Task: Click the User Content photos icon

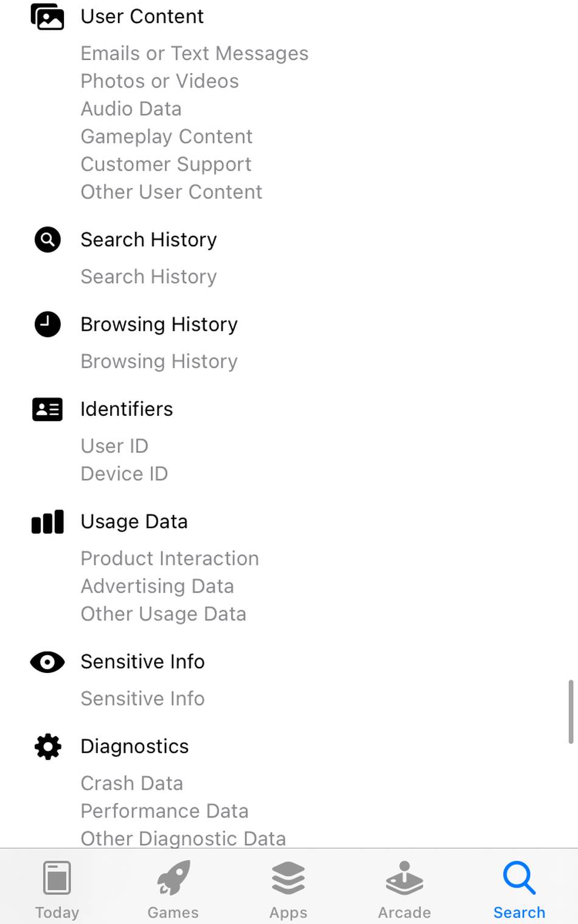Action: (x=47, y=16)
